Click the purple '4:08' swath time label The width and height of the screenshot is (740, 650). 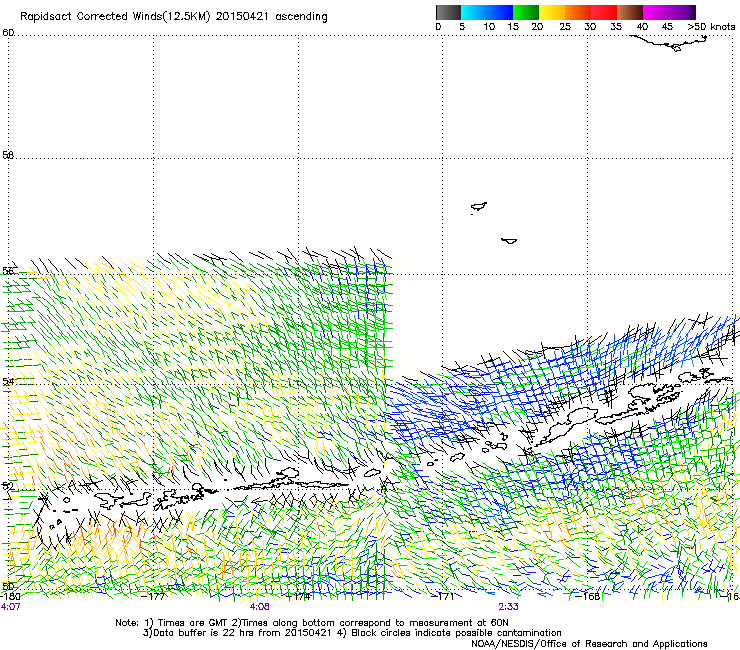tap(260, 607)
